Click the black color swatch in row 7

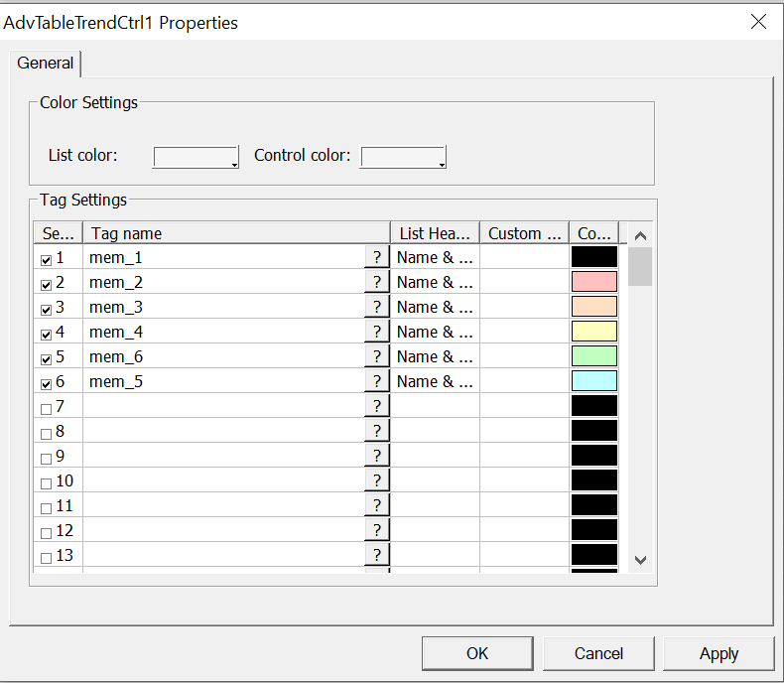pos(594,406)
